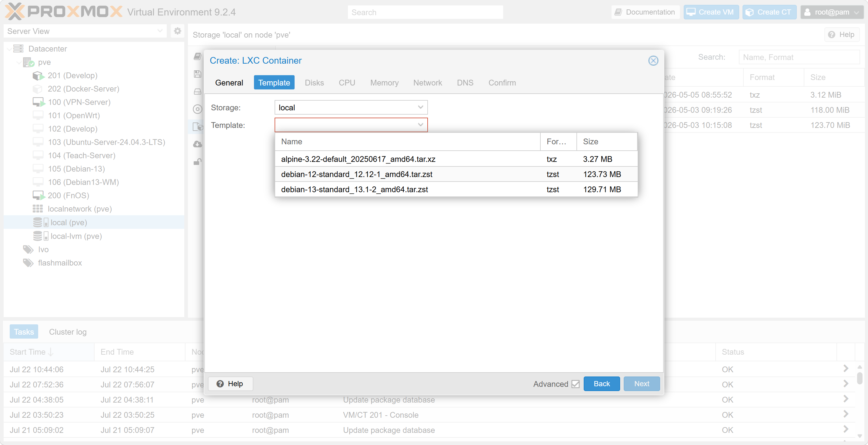Open the CT Templates panel icon
Screen dimensions: 868x445
coord(198,127)
